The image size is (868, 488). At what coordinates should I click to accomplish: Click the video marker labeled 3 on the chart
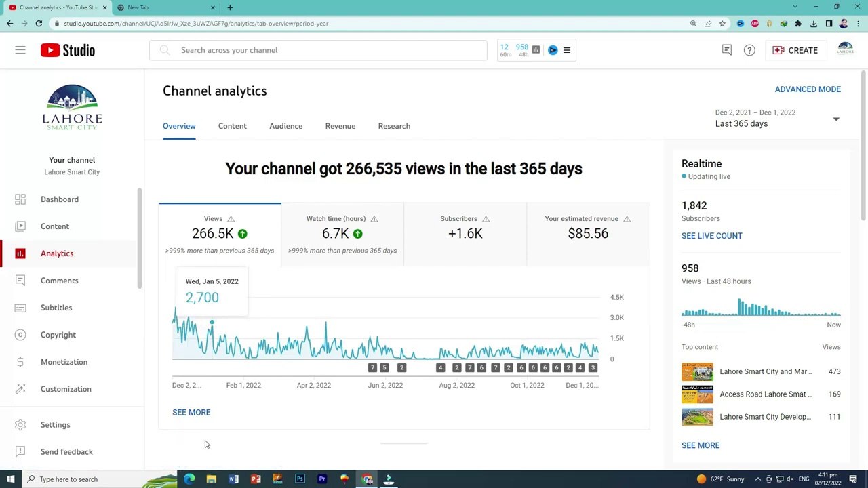coord(593,367)
